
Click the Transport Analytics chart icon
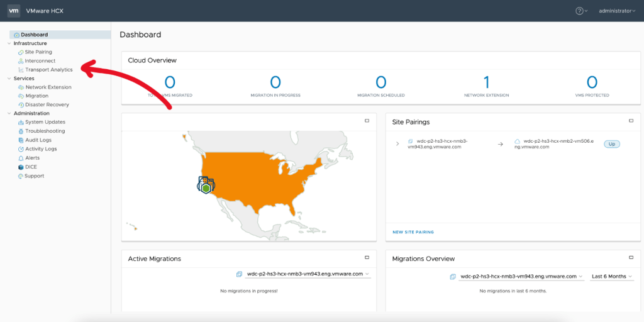click(21, 70)
